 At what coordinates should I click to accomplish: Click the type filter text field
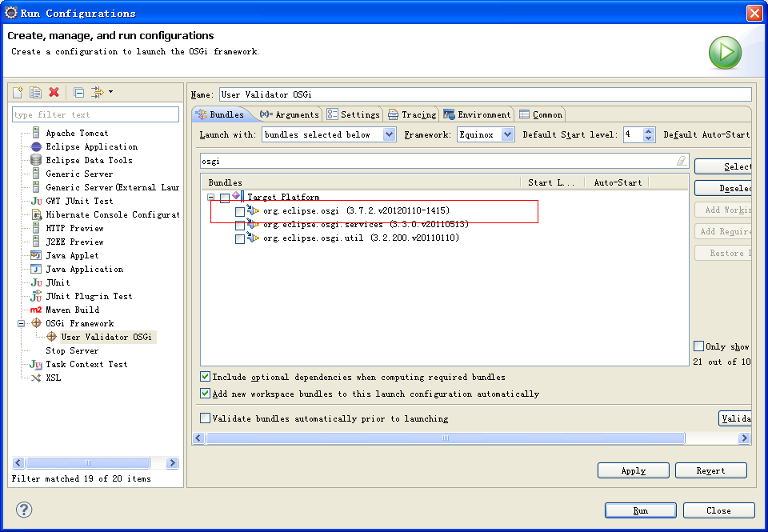pos(95,114)
